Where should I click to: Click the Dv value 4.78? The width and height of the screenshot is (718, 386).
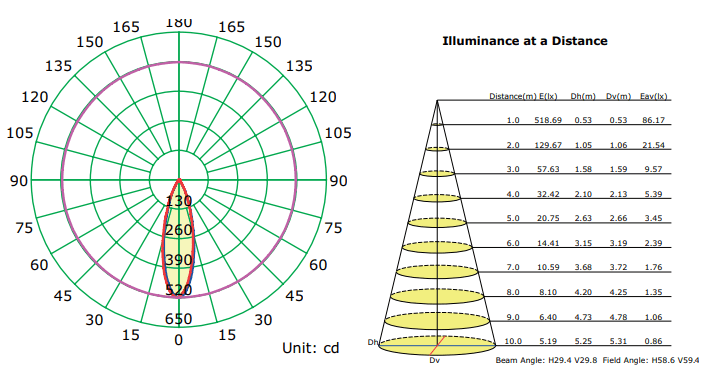(618, 317)
